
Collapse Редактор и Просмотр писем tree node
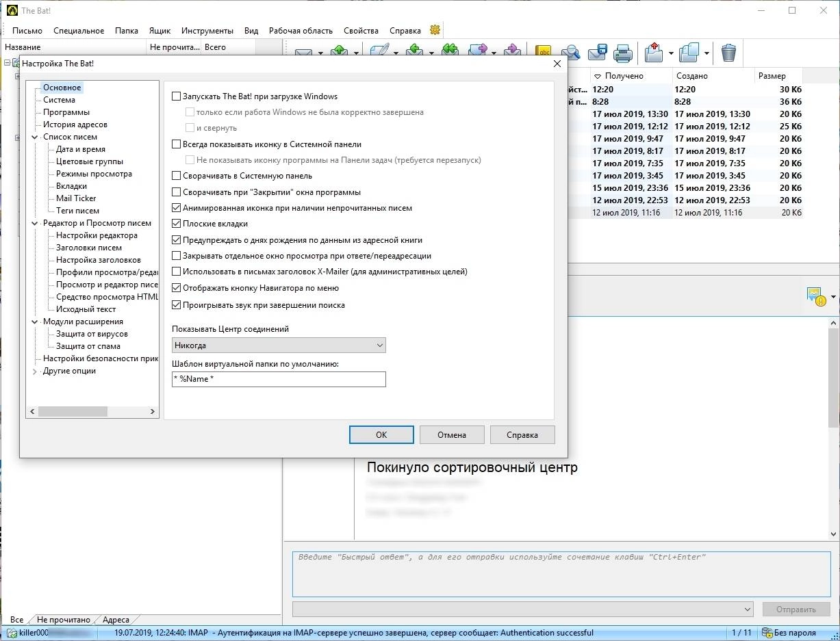[35, 223]
